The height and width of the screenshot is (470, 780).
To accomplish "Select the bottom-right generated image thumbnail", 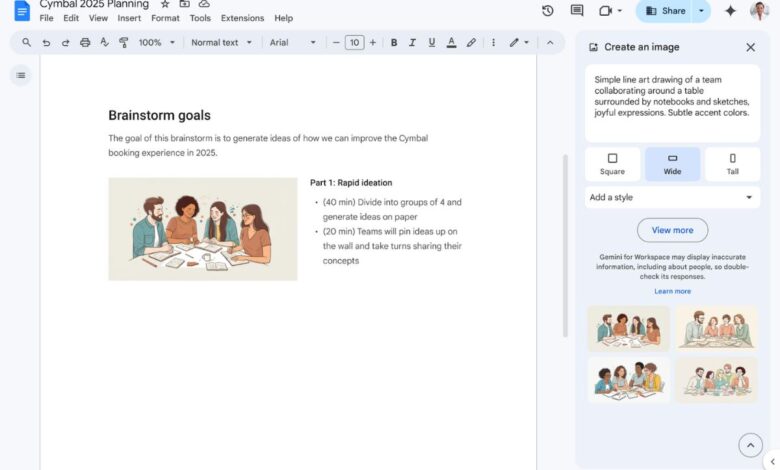I will (x=717, y=380).
